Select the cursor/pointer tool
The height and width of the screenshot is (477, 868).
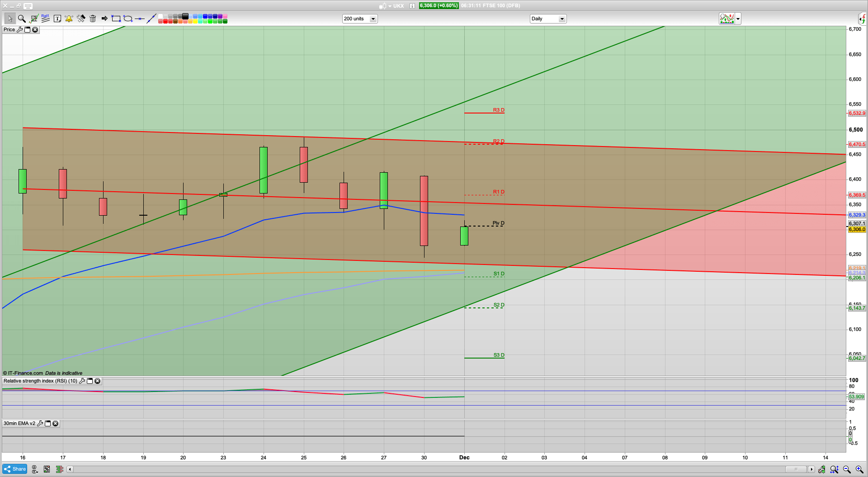(10, 19)
